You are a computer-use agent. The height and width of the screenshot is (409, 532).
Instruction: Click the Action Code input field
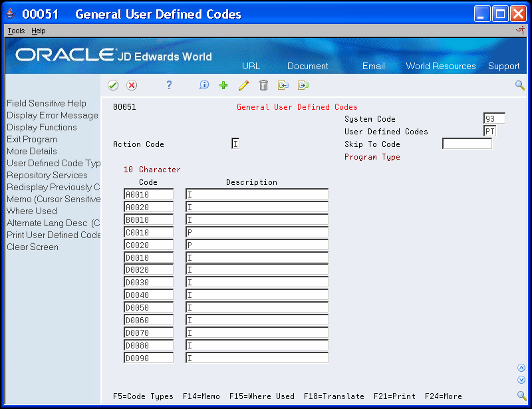235,144
